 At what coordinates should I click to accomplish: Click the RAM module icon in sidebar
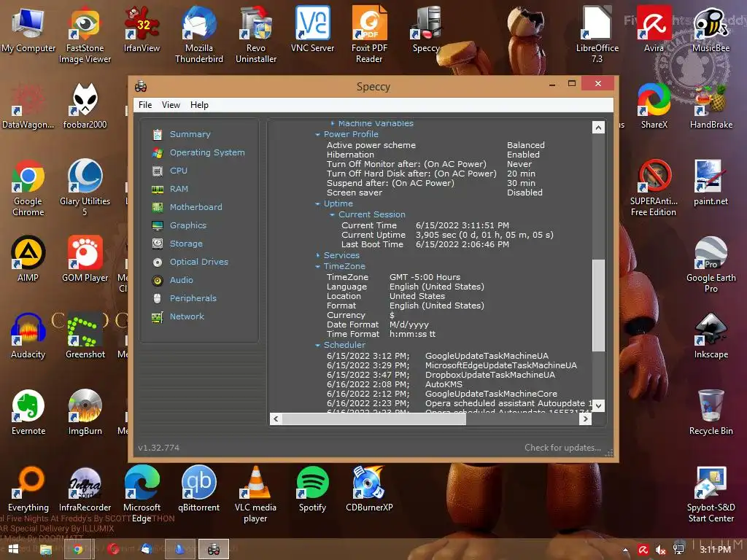[158, 190]
